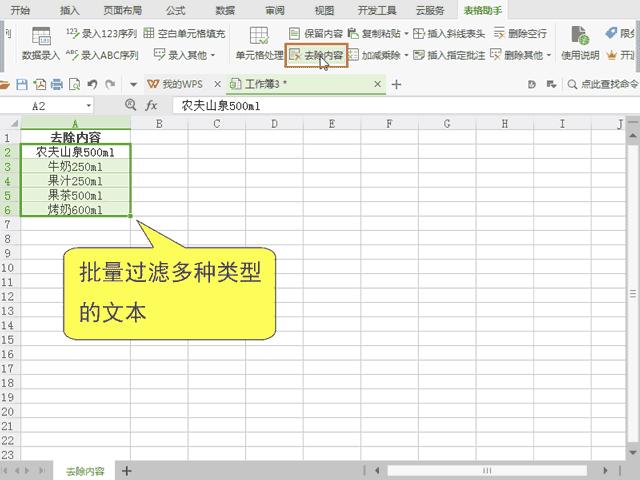
Task: Click the cell containing 烤奶600ml
Action: [x=76, y=209]
